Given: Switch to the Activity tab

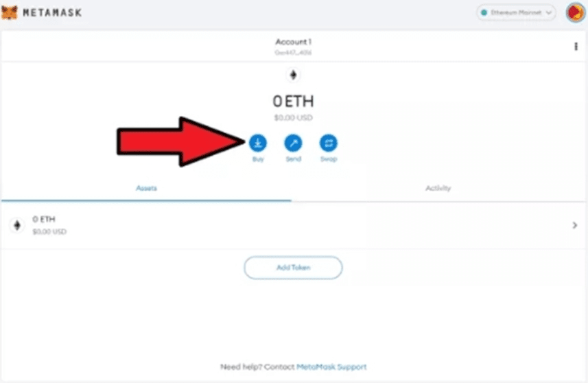Looking at the screenshot, I should pos(438,188).
